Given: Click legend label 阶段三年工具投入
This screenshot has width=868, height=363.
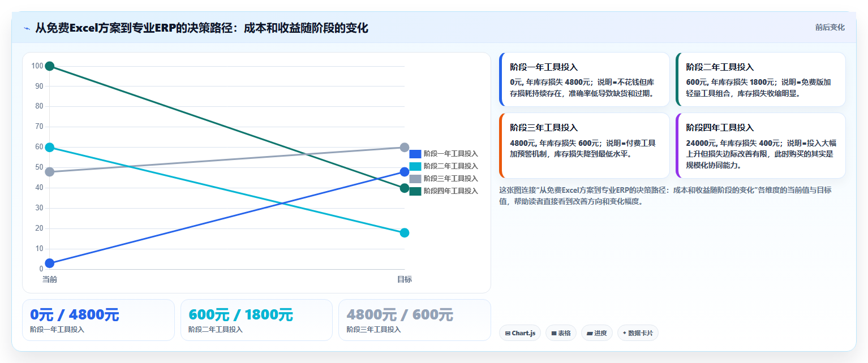Looking at the screenshot, I should pos(451,179).
